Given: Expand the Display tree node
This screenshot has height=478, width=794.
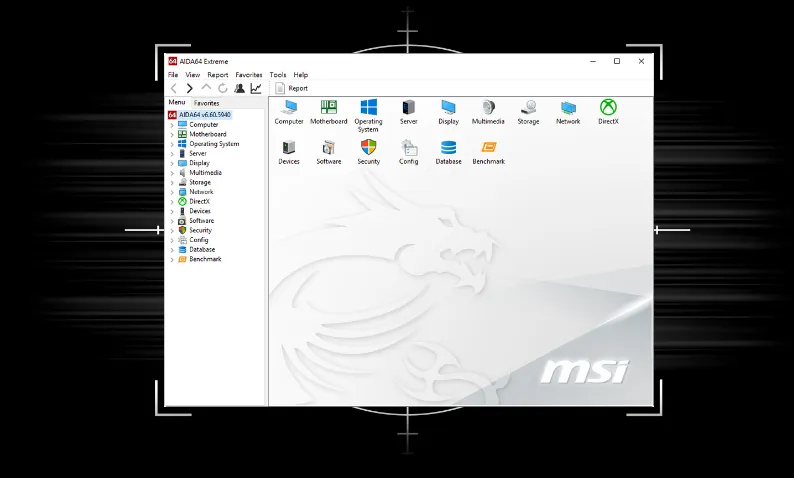Looking at the screenshot, I should (x=172, y=164).
